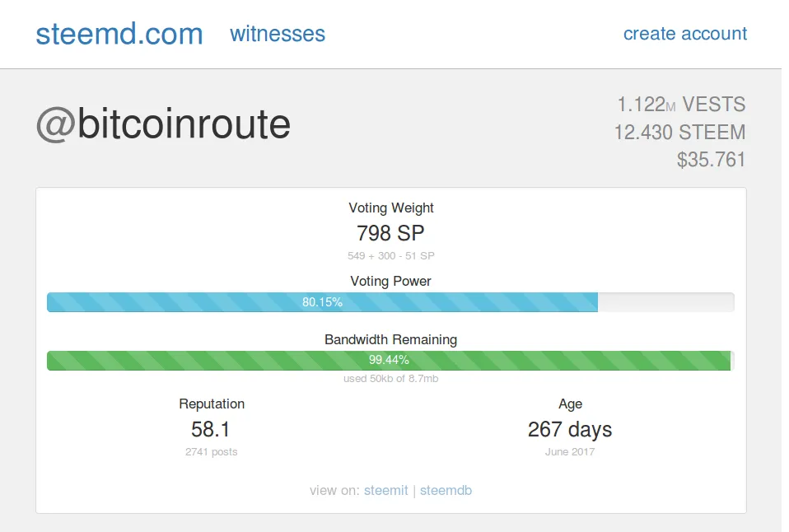Click the 58.1 reputation score
789x532 pixels.
[x=212, y=429]
